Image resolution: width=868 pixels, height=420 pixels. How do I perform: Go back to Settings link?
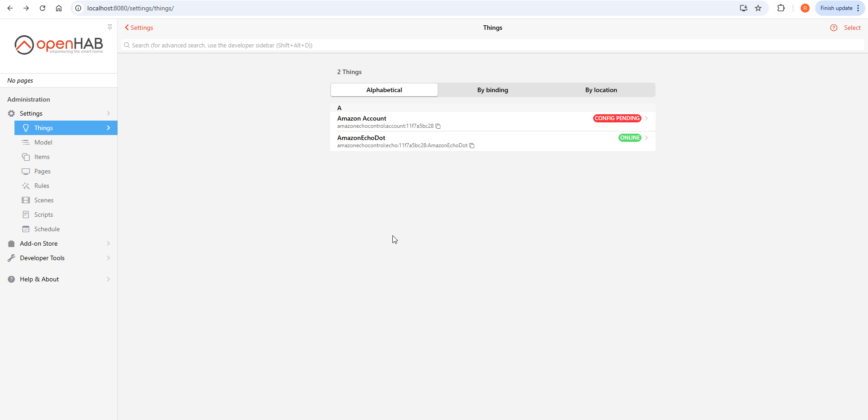pos(139,28)
